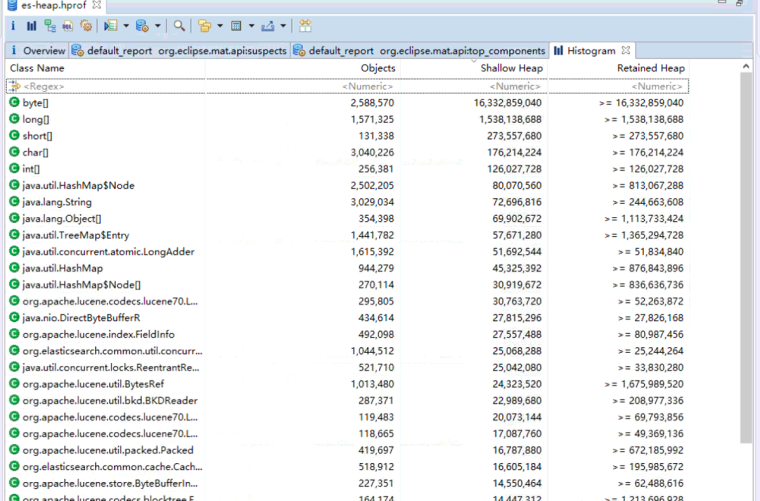Click the vertical scrollbar of the histogram
Image resolution: width=760 pixels, height=501 pixels.
click(746, 257)
